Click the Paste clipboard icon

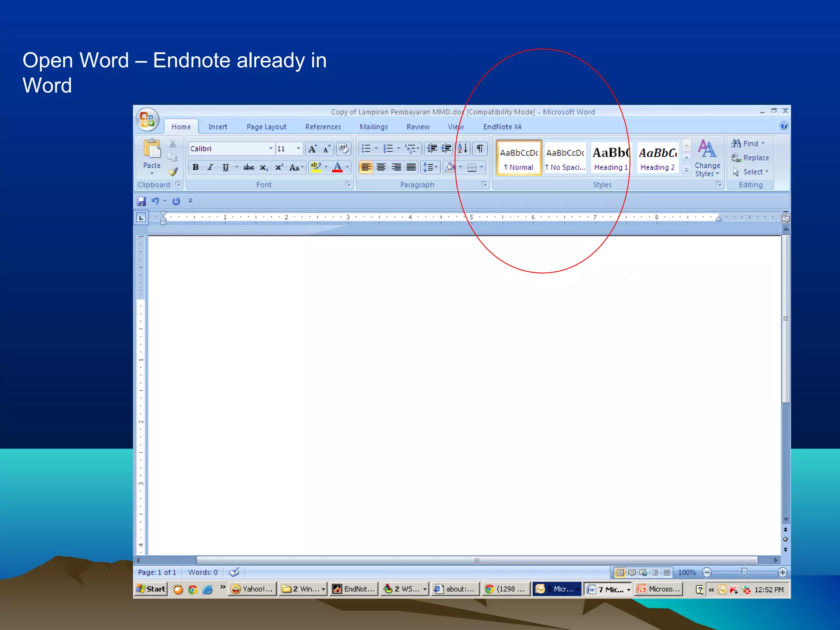click(x=152, y=149)
